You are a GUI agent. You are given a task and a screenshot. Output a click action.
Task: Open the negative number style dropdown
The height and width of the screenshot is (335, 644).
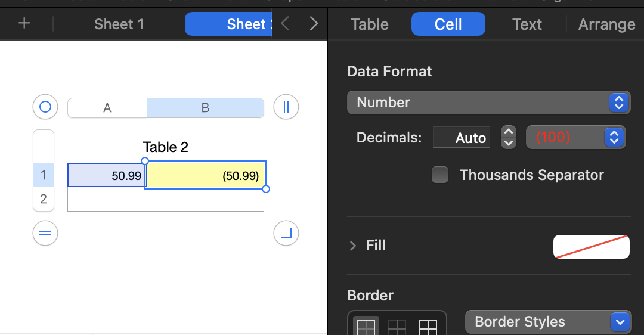[x=575, y=138]
